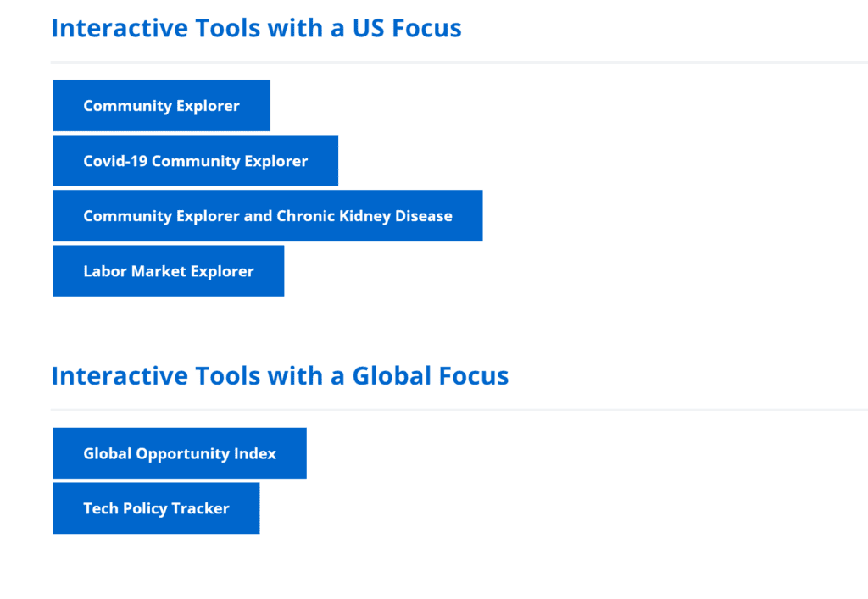The image size is (868, 599).
Task: Open Community Explorer and Chronic Kidney Disease
Action: (267, 216)
